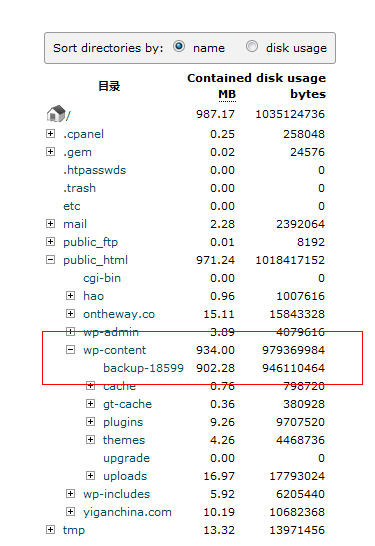Expand the gt-cache folder

[91, 404]
